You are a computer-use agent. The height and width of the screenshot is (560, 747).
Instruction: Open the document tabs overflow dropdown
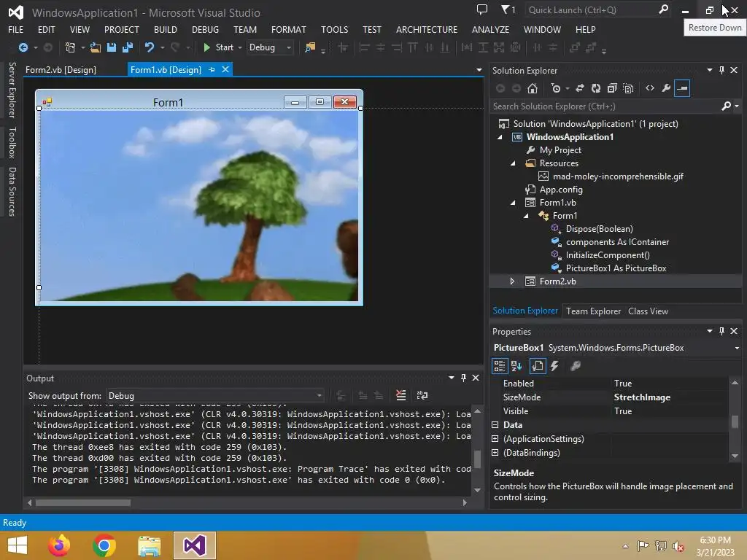click(x=479, y=70)
